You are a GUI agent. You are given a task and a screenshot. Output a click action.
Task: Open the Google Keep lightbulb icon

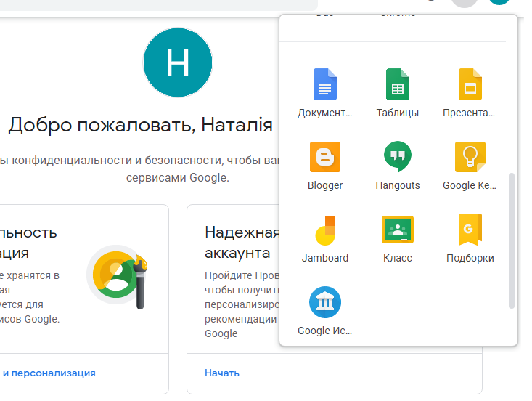tap(470, 157)
